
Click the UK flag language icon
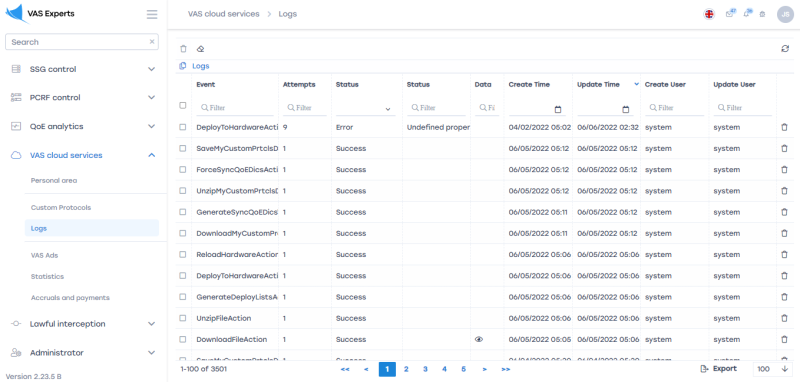(x=709, y=14)
